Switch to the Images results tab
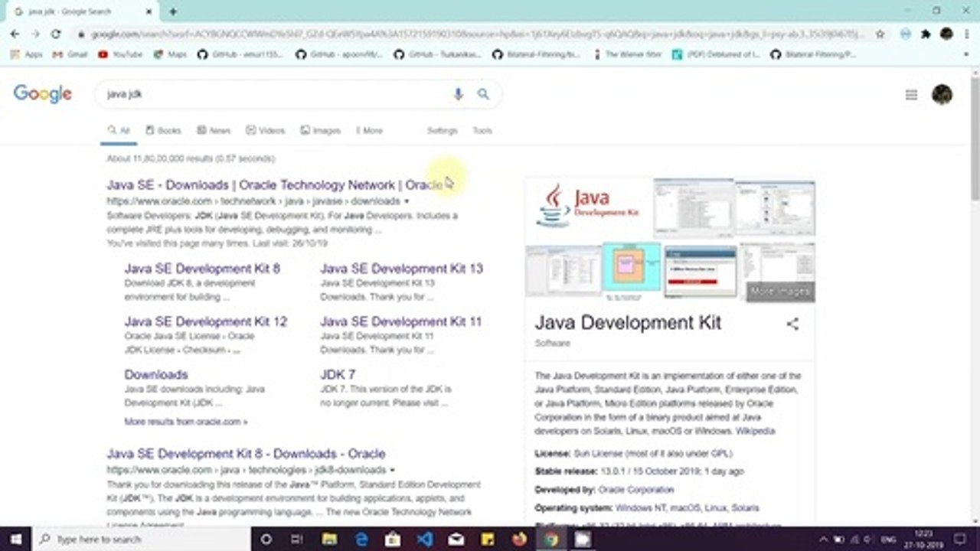 [x=320, y=131]
